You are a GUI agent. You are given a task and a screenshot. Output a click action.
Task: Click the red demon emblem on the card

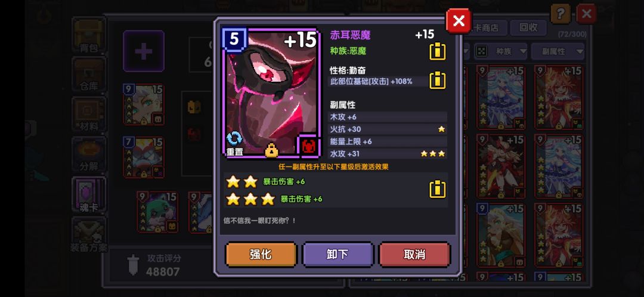coord(308,146)
